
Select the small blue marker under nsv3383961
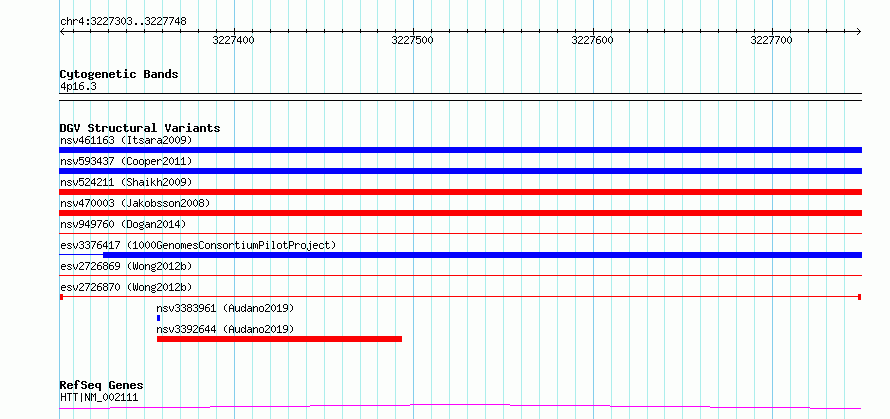point(158,318)
